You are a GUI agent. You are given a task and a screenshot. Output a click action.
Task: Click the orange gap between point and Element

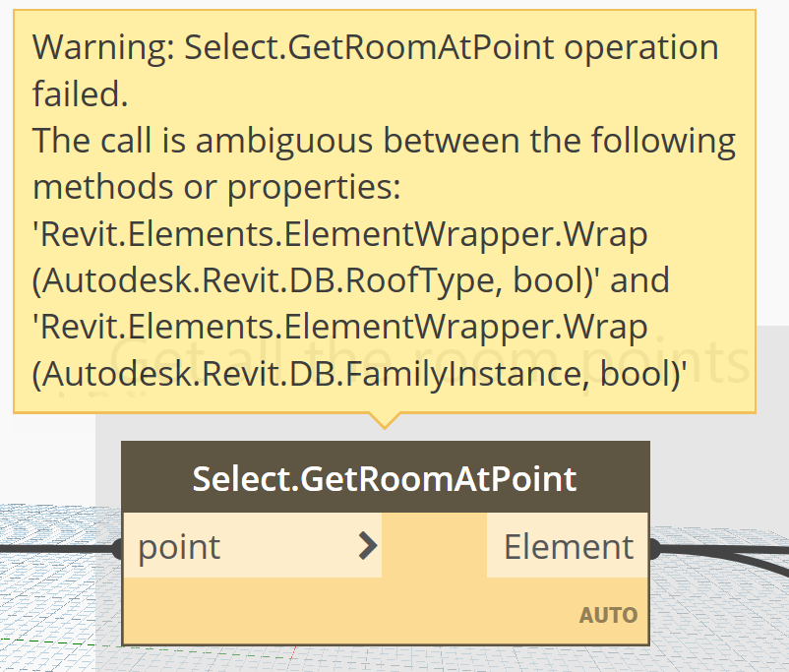(x=434, y=546)
